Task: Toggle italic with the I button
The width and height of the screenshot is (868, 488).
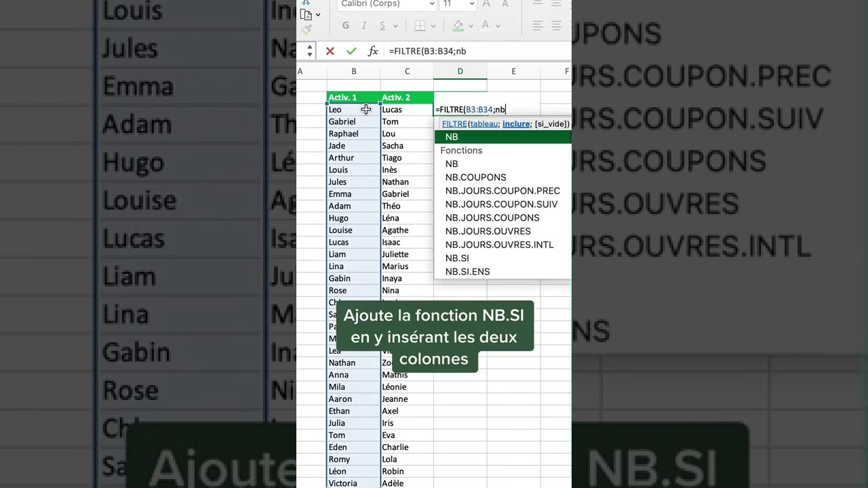Action: tap(364, 26)
